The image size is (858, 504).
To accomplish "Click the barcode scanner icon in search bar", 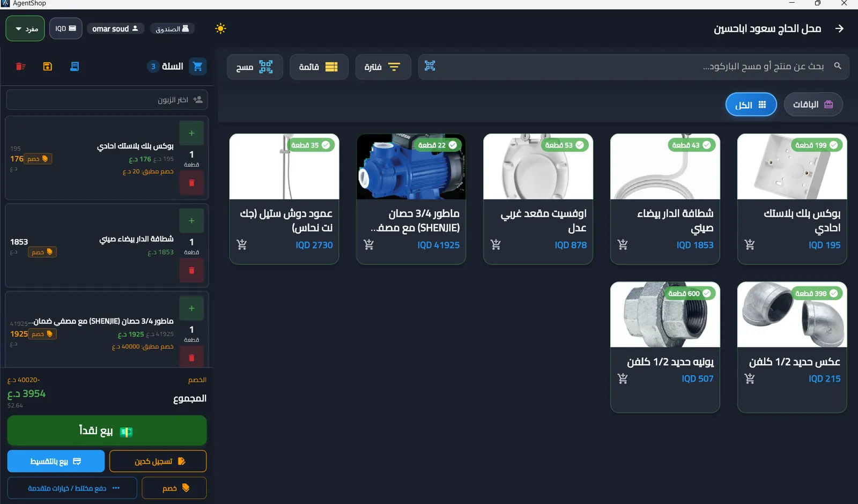I will pyautogui.click(x=430, y=66).
